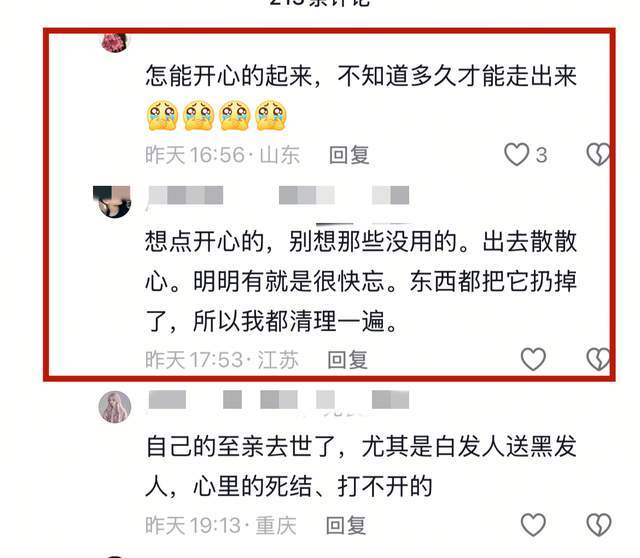Reply to the Chongqing comment at 19:13
This screenshot has width=640, height=558.
coord(346,525)
